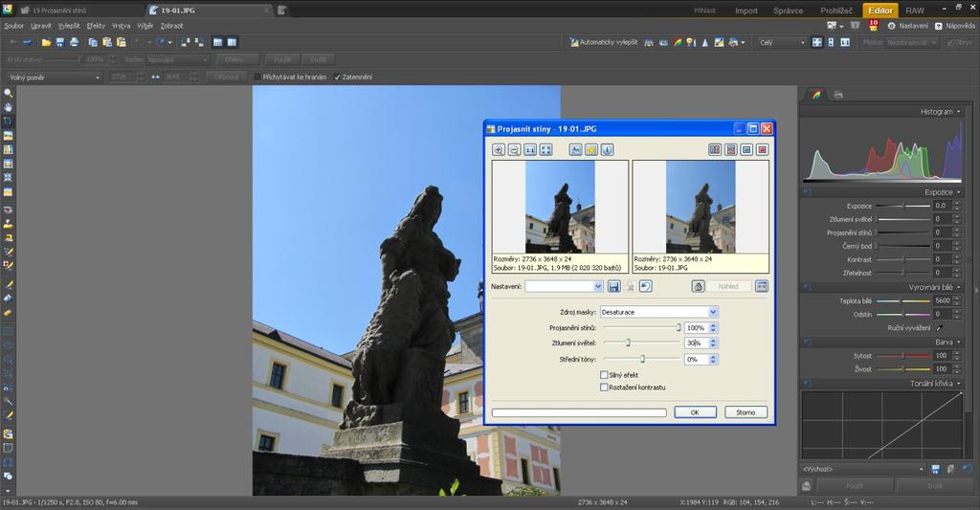Adjust Střední tóny slider in dialog

click(x=642, y=359)
